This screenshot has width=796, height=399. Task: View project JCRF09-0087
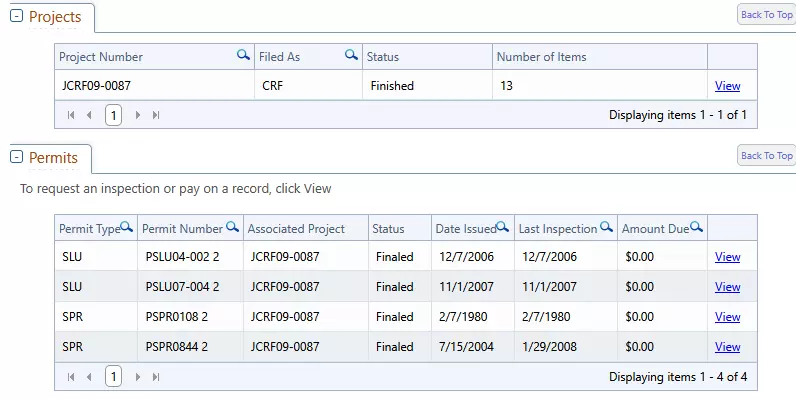tap(727, 86)
